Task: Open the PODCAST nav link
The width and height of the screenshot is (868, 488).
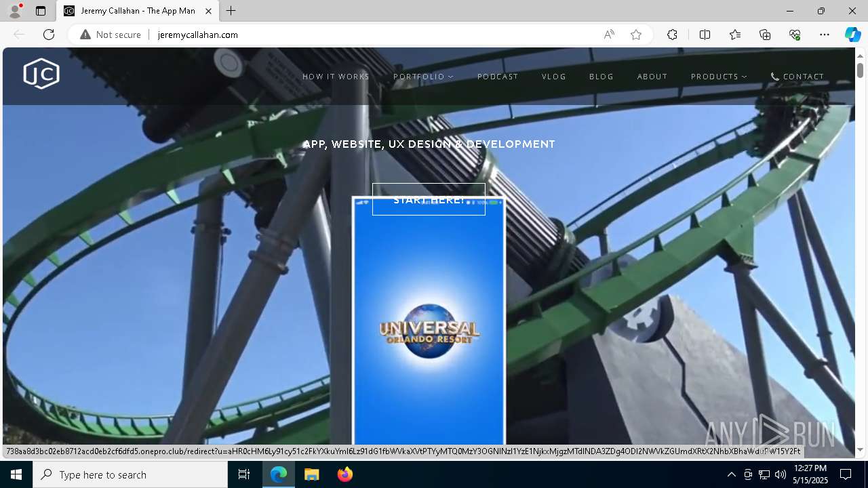Action: [498, 77]
